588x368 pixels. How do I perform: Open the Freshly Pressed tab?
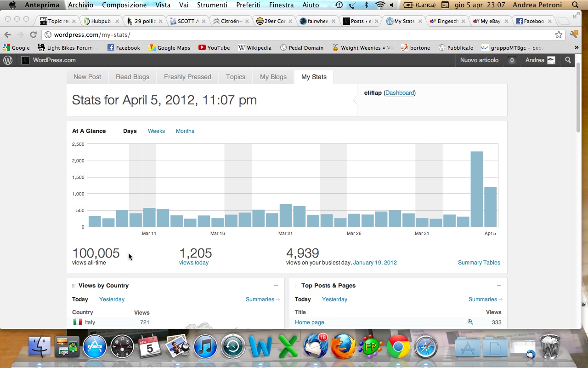pyautogui.click(x=187, y=77)
